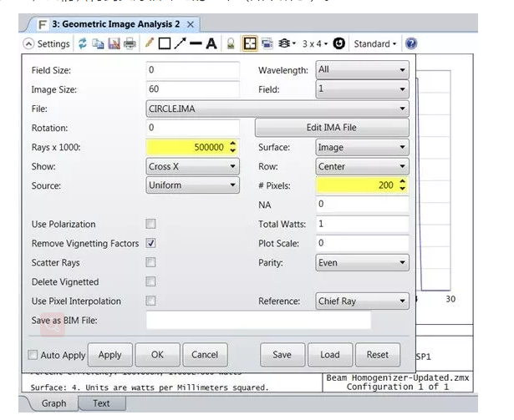Open the Standard dropdown menu
Screen dimensions: 514x420
(375, 43)
